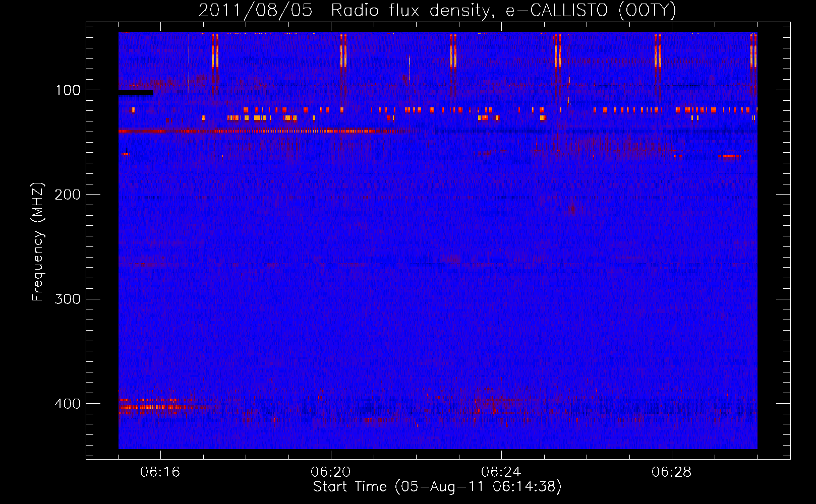This screenshot has height=504, width=816.
Task: Click the 'Start Time (05-Aug-11 06:14:38)' label
Action: [437, 487]
